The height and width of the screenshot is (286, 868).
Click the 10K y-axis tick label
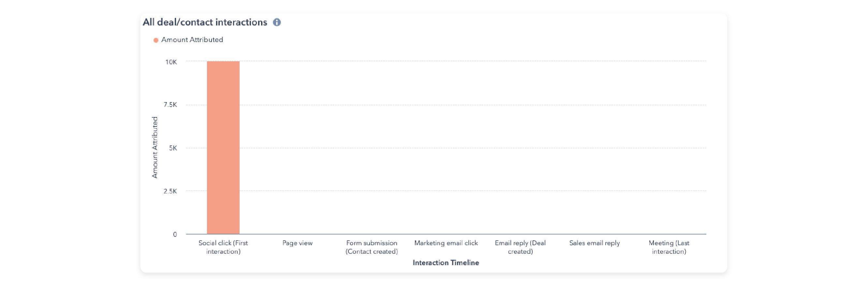pyautogui.click(x=171, y=62)
